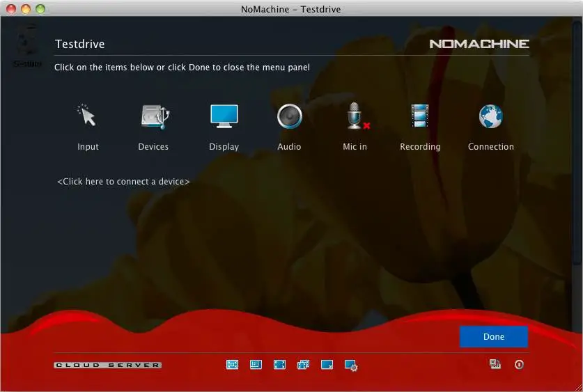
Task: Click the macOS green zoom window button
Action: (40, 9)
